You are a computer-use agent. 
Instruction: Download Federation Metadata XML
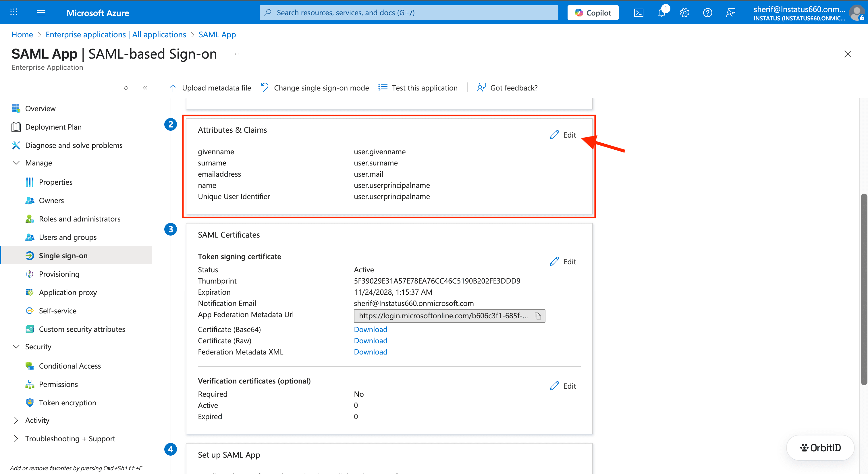(x=370, y=352)
